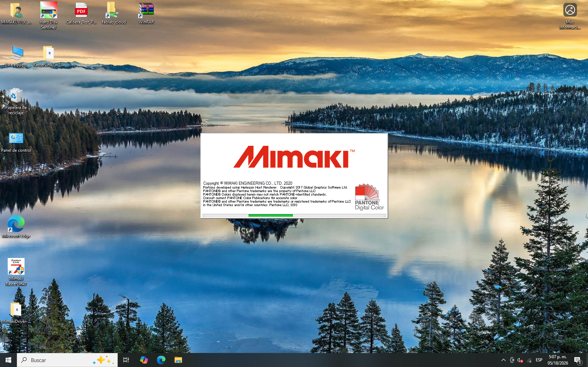This screenshot has height=367, width=588.
Task: Open the MimakiDriver folder on desktop
Action: coord(16,313)
